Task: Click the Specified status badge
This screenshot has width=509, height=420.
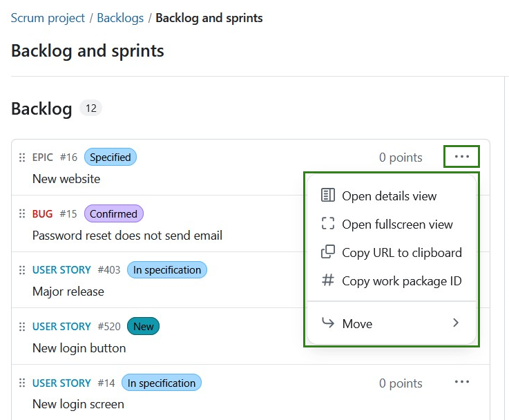Action: coord(111,157)
